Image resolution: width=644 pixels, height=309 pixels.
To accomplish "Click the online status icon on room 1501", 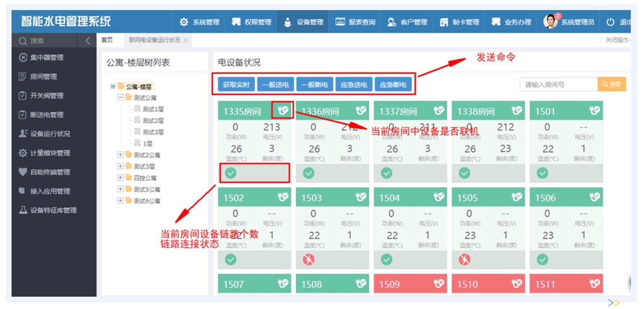I will coord(594,110).
